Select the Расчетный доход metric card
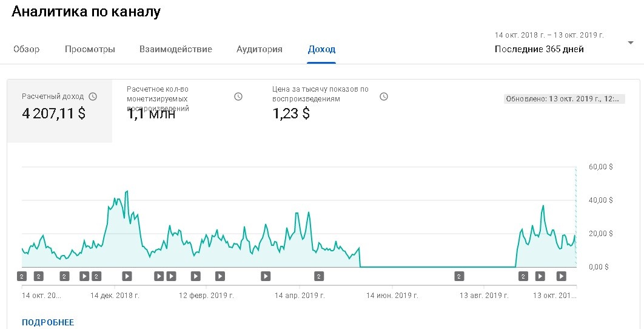This screenshot has width=644, height=329. point(59,111)
